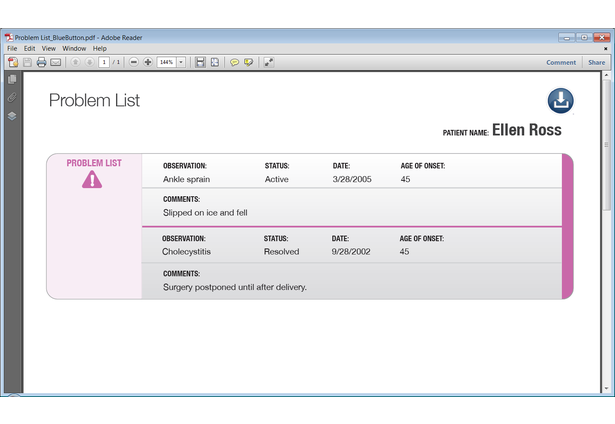Click the scrollbar down arrow
Screen dimensions: 615x424
(606, 388)
